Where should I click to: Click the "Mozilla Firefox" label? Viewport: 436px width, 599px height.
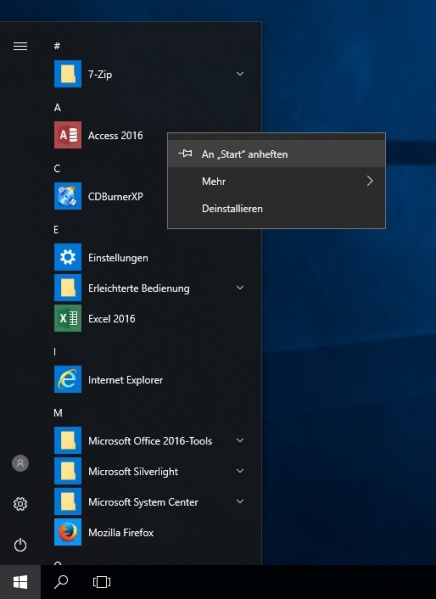[x=121, y=533]
